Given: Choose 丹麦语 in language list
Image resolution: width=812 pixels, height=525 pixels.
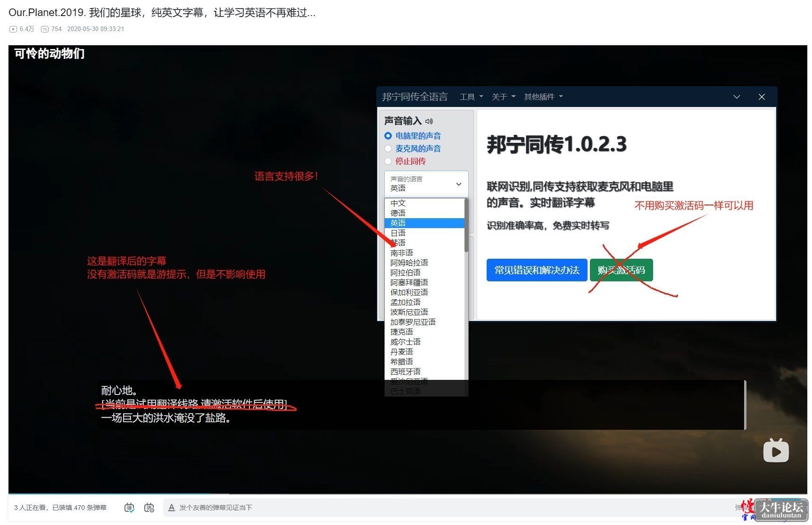Looking at the screenshot, I should 424,352.
